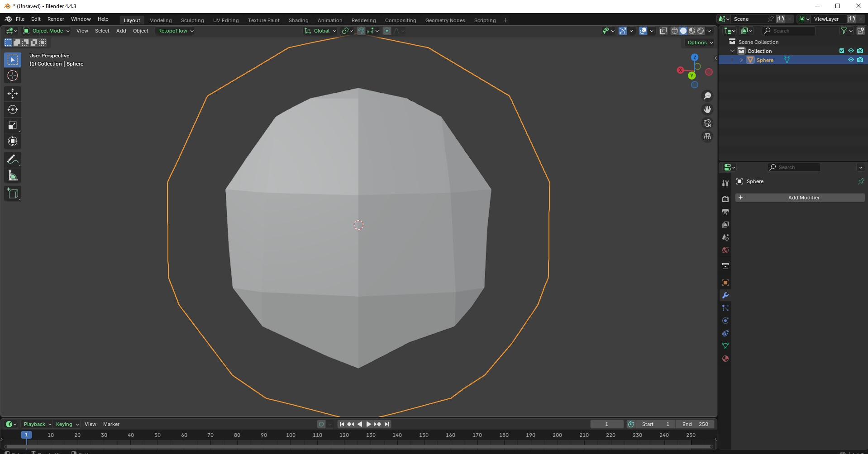This screenshot has height=454, width=868.
Task: Toggle proportional editing button
Action: pos(387,31)
